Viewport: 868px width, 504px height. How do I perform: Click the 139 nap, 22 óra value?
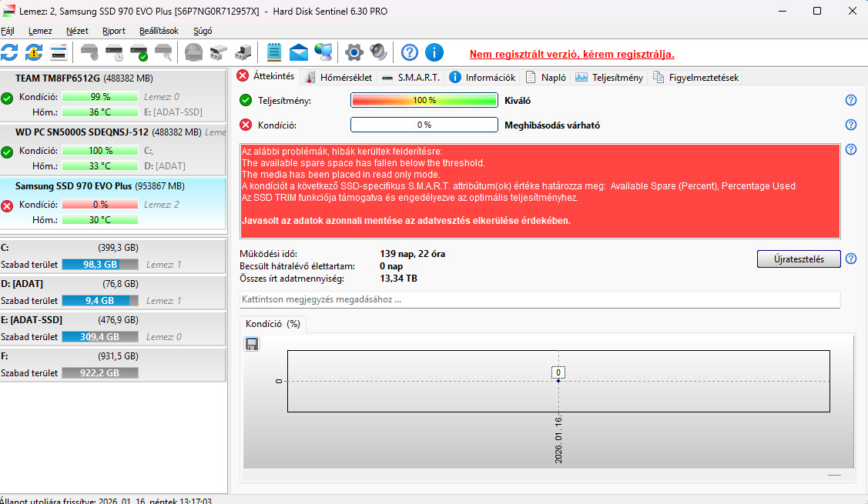tap(412, 254)
